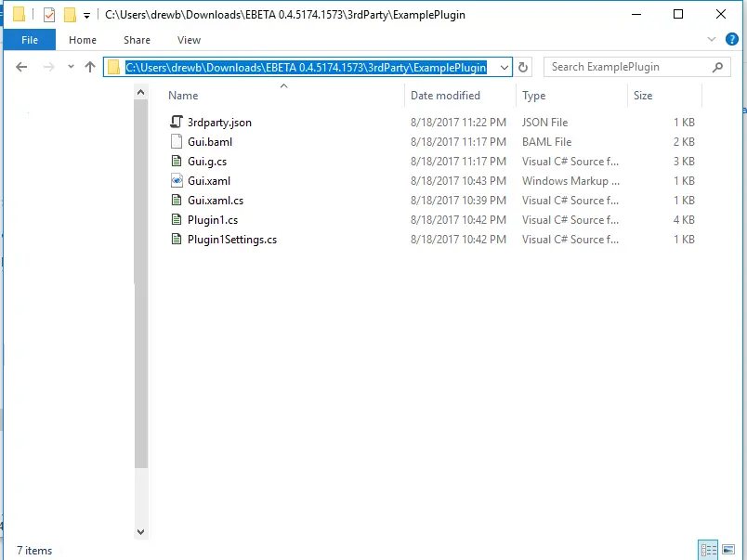Viewport: 747px width, 560px height.
Task: Select Gui.baml file name
Action: pyautogui.click(x=210, y=141)
